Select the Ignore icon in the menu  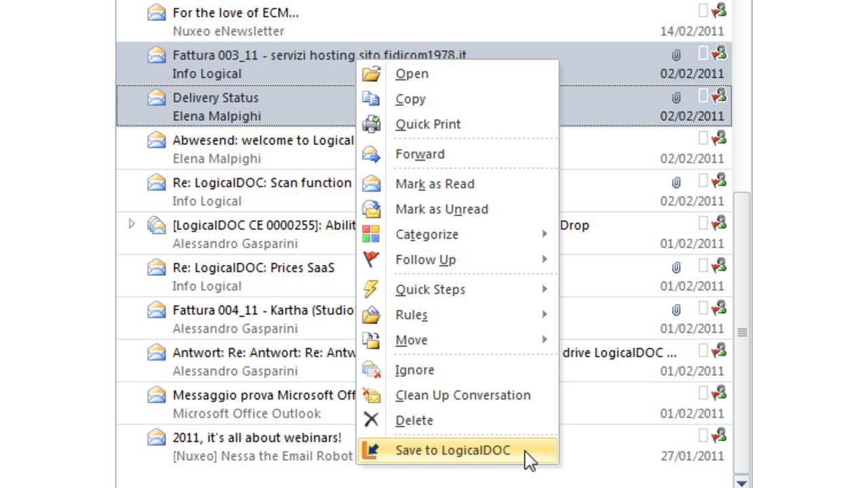pyautogui.click(x=371, y=370)
